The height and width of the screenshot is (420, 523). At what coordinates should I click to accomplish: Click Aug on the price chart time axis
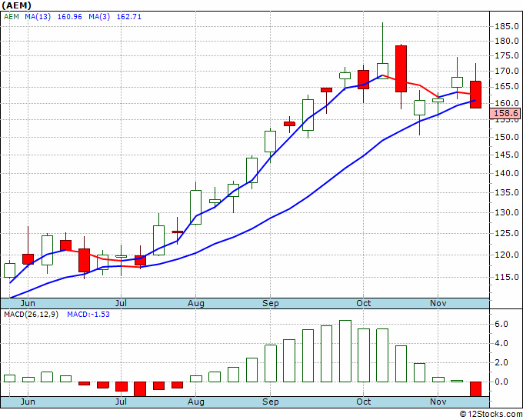pos(196,303)
